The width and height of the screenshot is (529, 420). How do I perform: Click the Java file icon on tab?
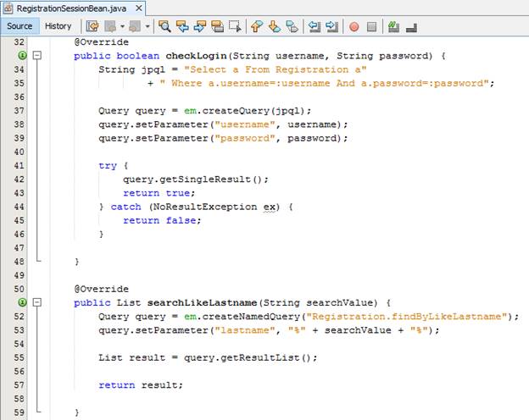8,8
